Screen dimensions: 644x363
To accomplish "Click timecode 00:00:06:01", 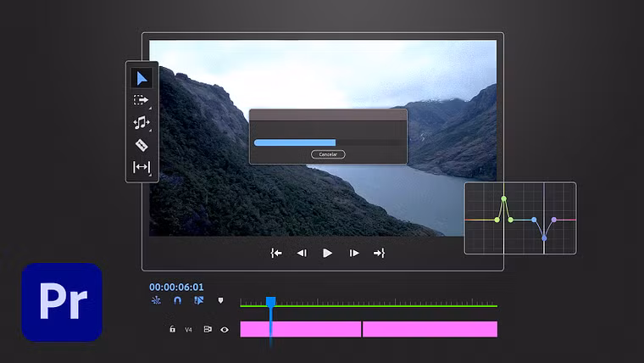I will pyautogui.click(x=176, y=287).
